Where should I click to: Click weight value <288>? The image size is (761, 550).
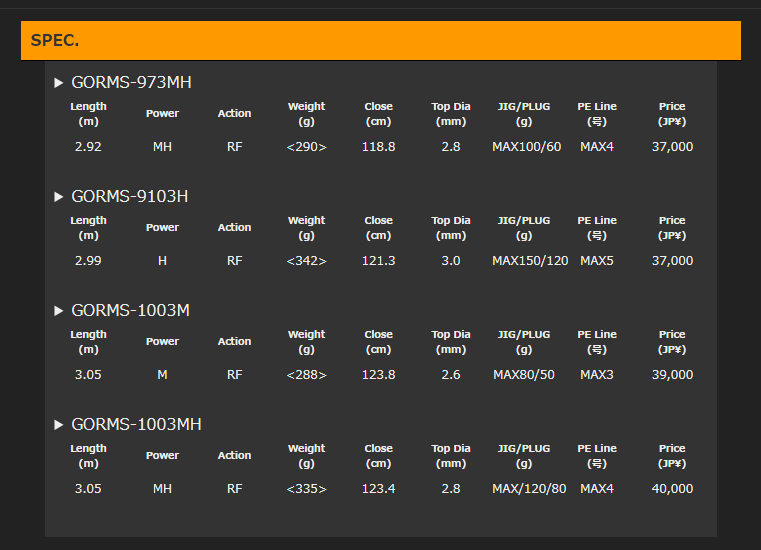pos(307,375)
